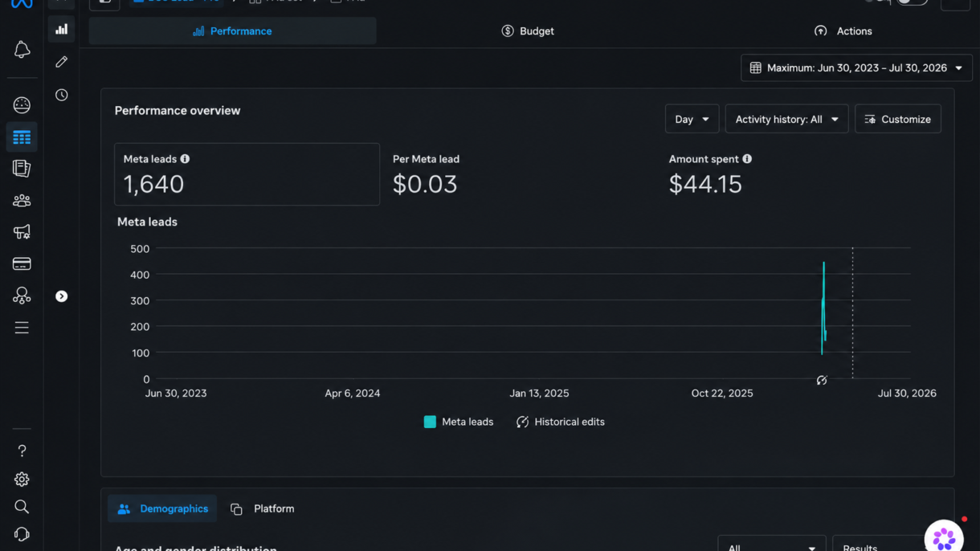980x551 pixels.
Task: Open the Audiences people icon
Action: coord(22,201)
